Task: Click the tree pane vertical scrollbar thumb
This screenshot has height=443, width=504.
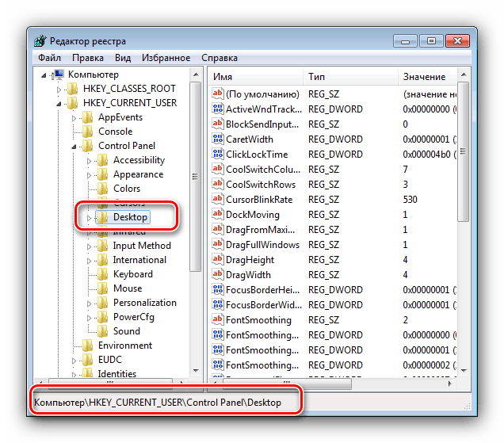Action: 195,177
